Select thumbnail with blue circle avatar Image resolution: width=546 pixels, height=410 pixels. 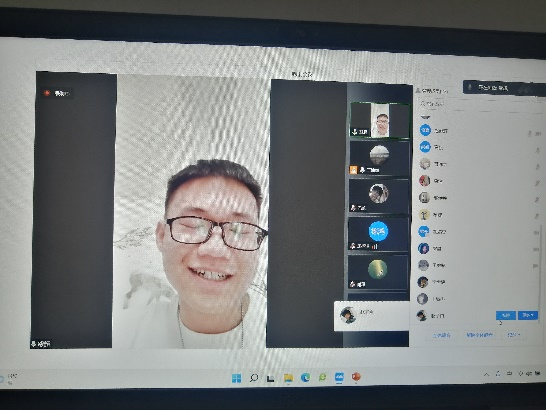coord(378,234)
